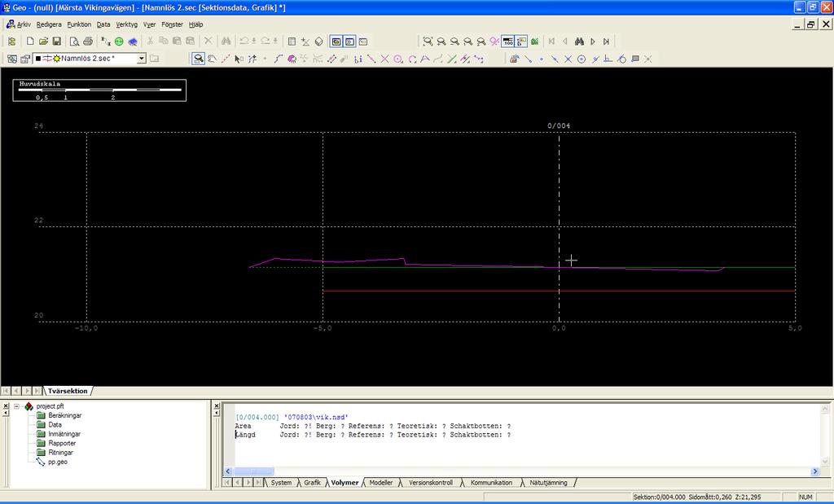
Task: Go to the next section with the forward arrow
Action: (593, 42)
